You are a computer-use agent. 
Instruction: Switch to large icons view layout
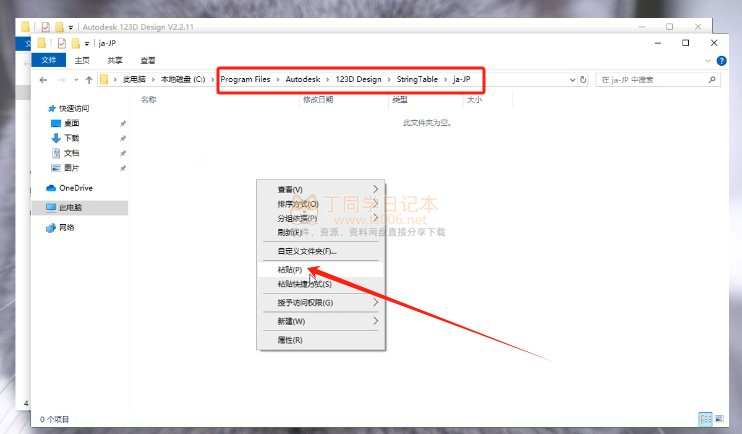pos(719,419)
